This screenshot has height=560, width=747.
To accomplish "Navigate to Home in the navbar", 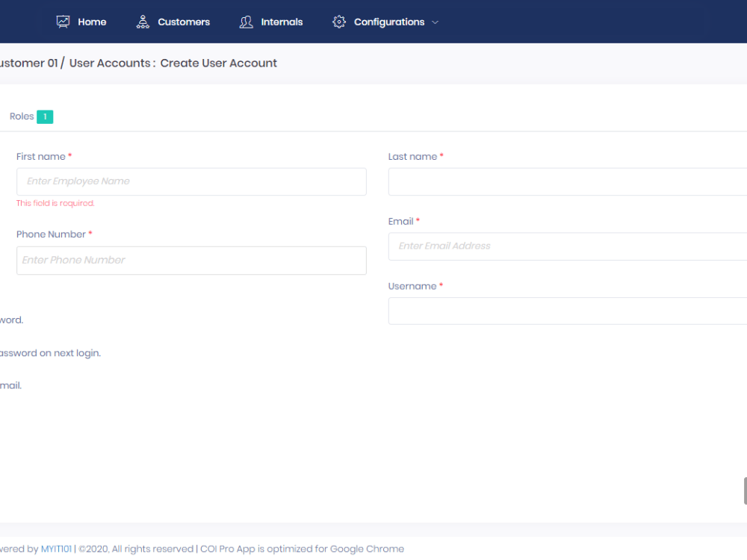I will (x=92, y=22).
